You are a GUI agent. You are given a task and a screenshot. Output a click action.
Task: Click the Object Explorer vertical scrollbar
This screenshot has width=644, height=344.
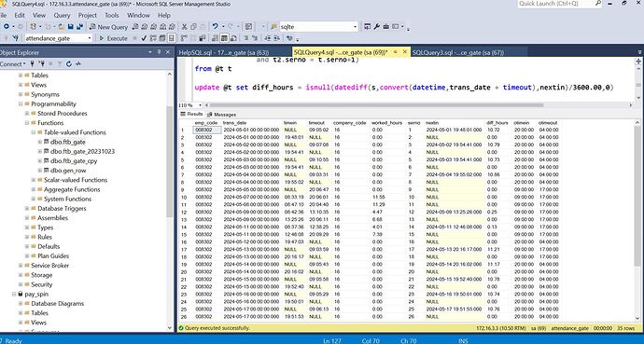(170, 162)
